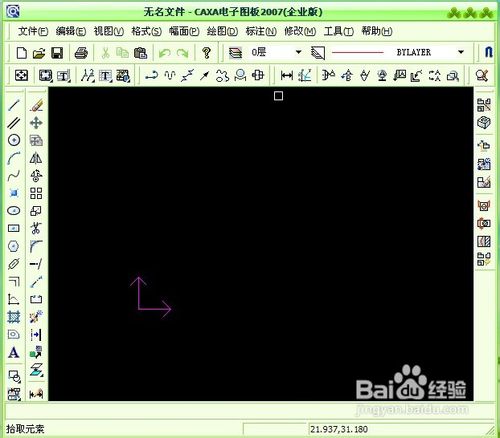
Task: Click the empty status field beside coordinates
Action: click(x=275, y=429)
